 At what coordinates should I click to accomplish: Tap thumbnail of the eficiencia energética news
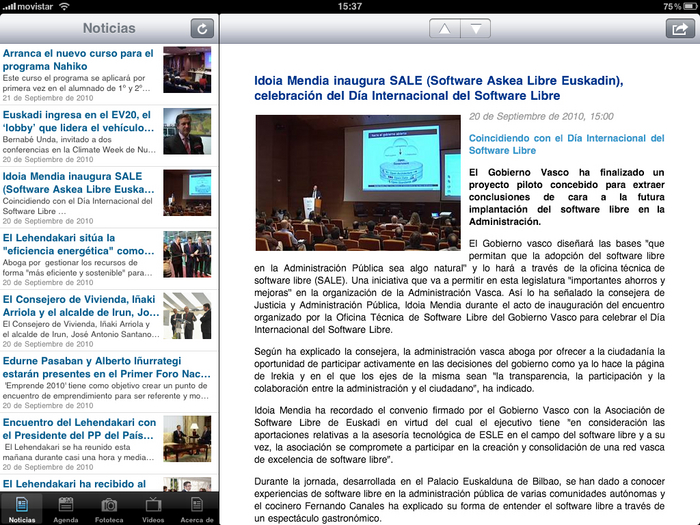pos(187,254)
